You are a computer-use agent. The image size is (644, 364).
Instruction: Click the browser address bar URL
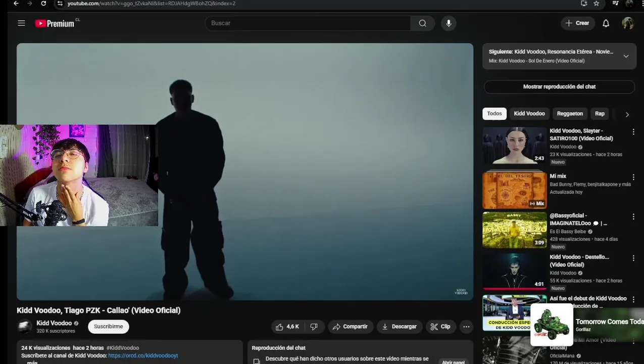[152, 4]
